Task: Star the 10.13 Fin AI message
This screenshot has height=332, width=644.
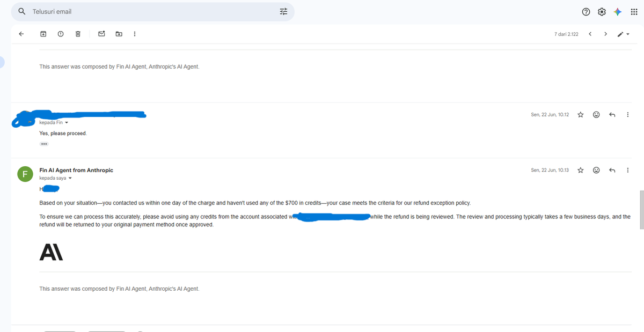Action: click(x=581, y=170)
